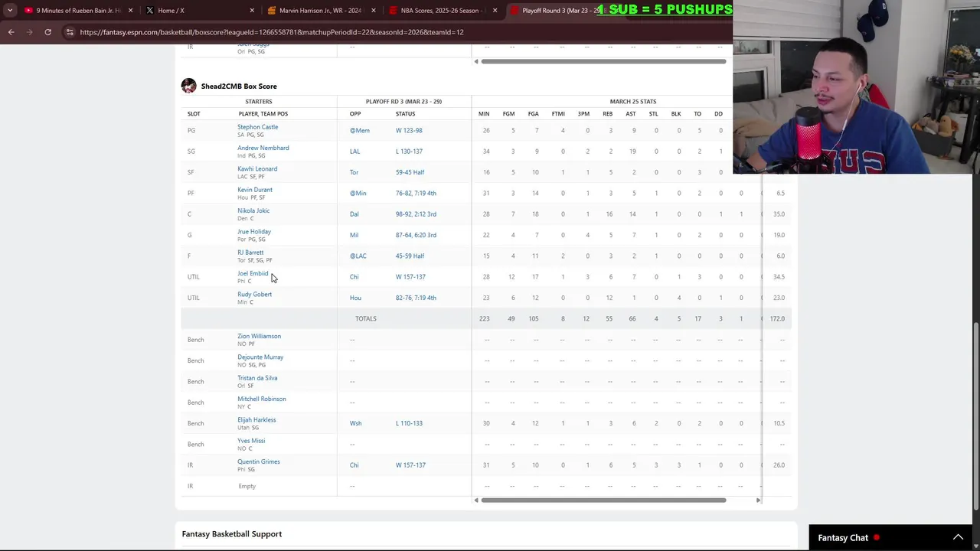
Task: Open Quentin Grimes IR player link
Action: 259,461
